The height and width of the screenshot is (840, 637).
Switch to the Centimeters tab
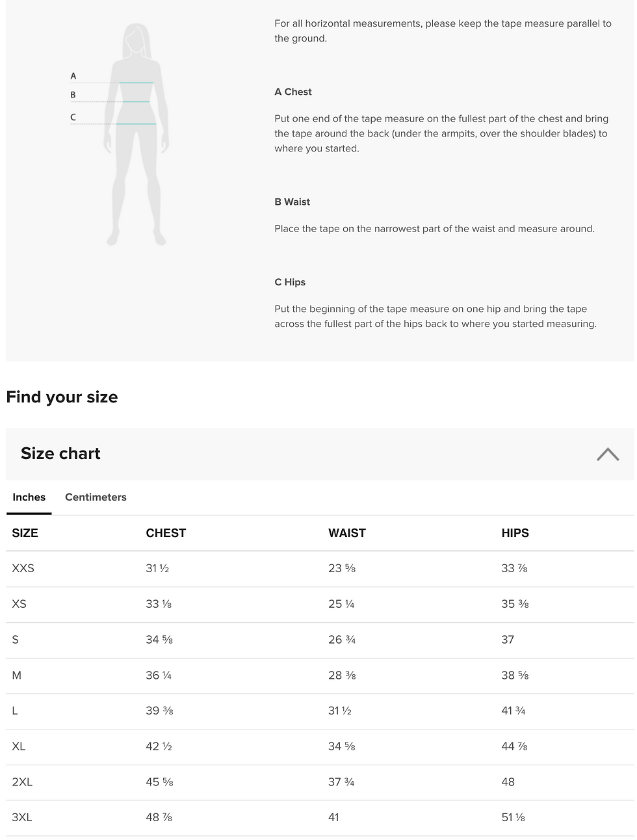96,497
